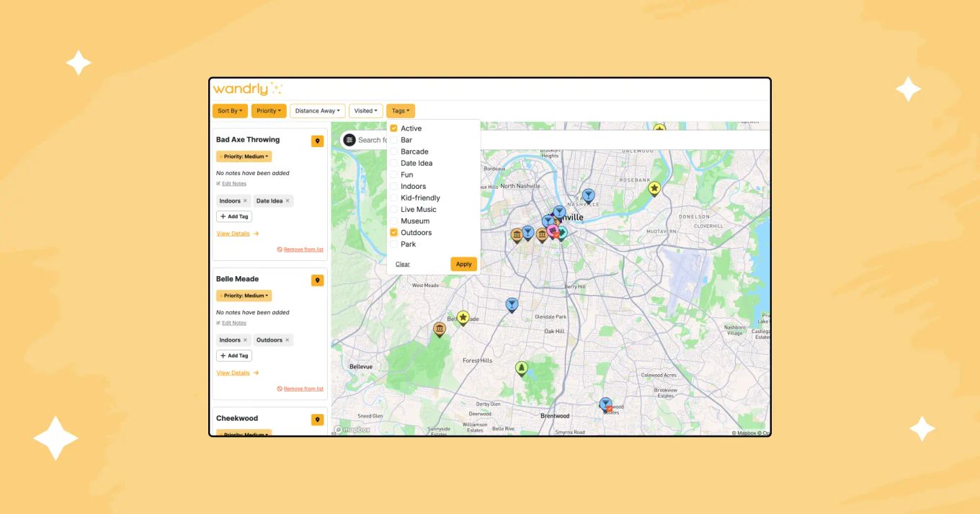Open the Distance Away dropdown
Image resolution: width=980 pixels, height=514 pixels.
coord(318,111)
